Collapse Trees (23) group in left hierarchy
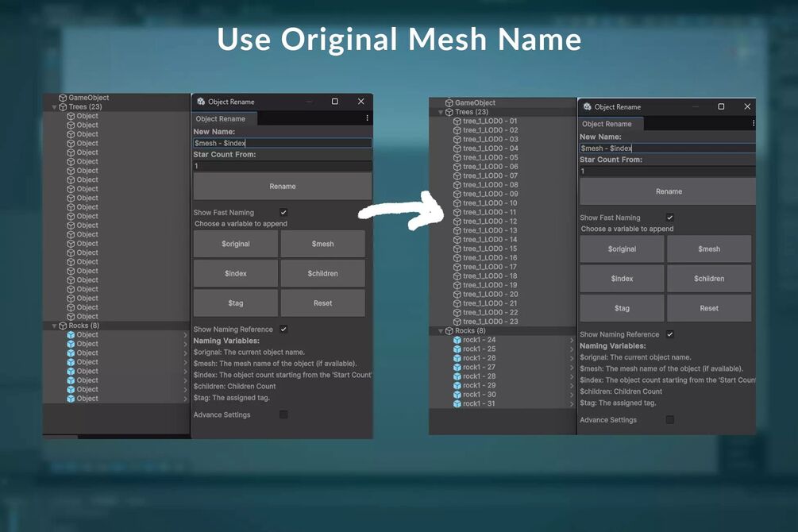 [x=54, y=107]
